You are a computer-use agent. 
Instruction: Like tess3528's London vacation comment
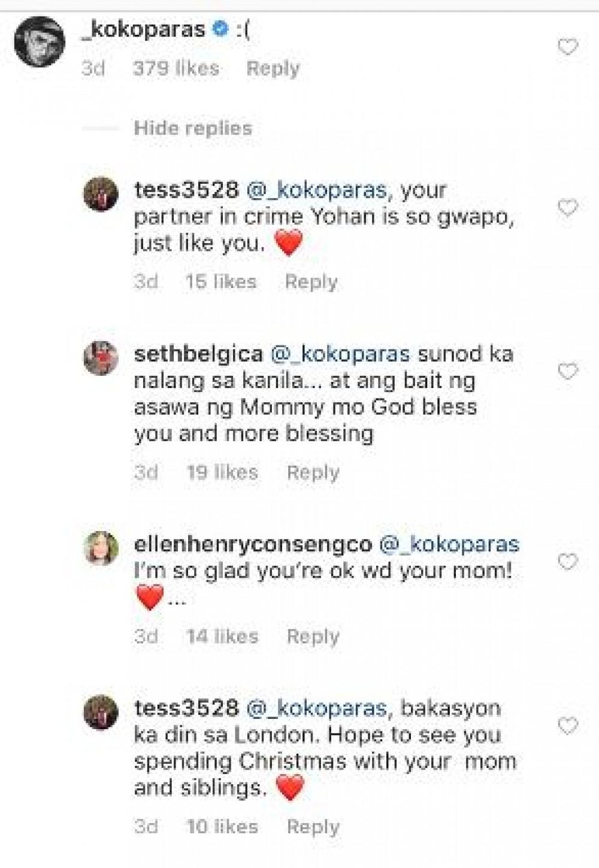pyautogui.click(x=567, y=726)
